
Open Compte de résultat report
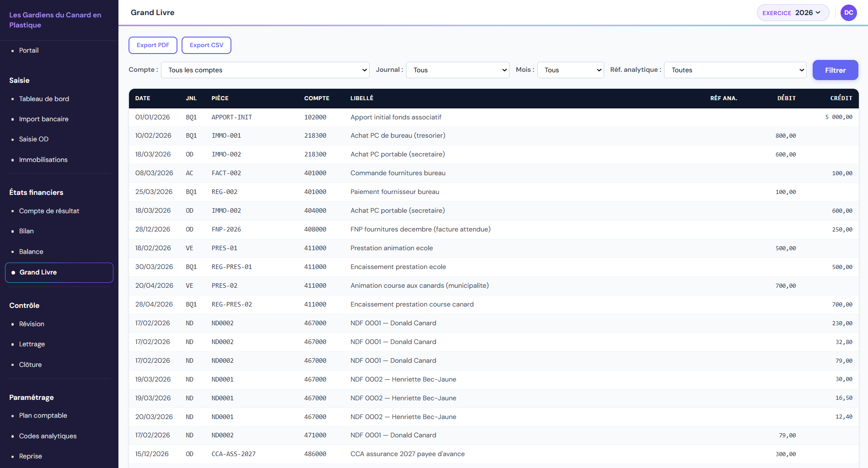click(x=49, y=211)
